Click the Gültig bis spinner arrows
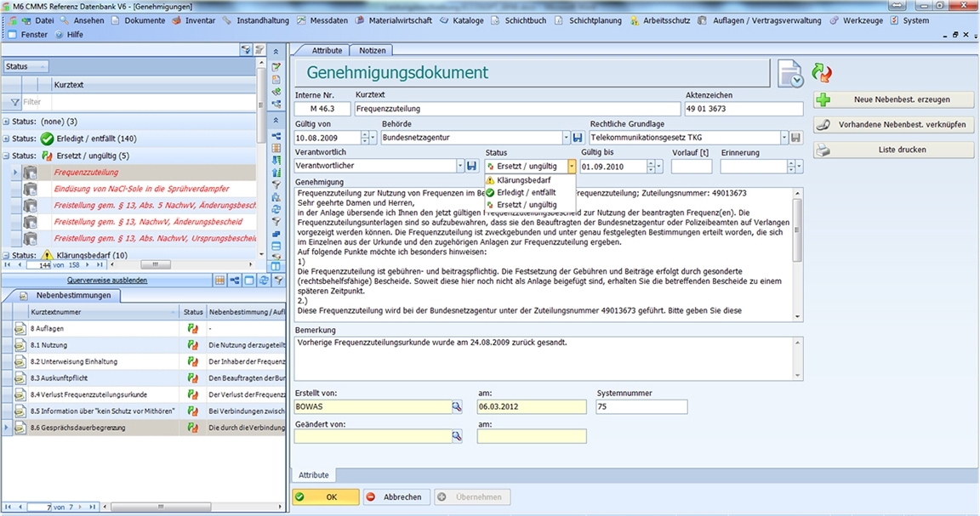 [x=651, y=167]
